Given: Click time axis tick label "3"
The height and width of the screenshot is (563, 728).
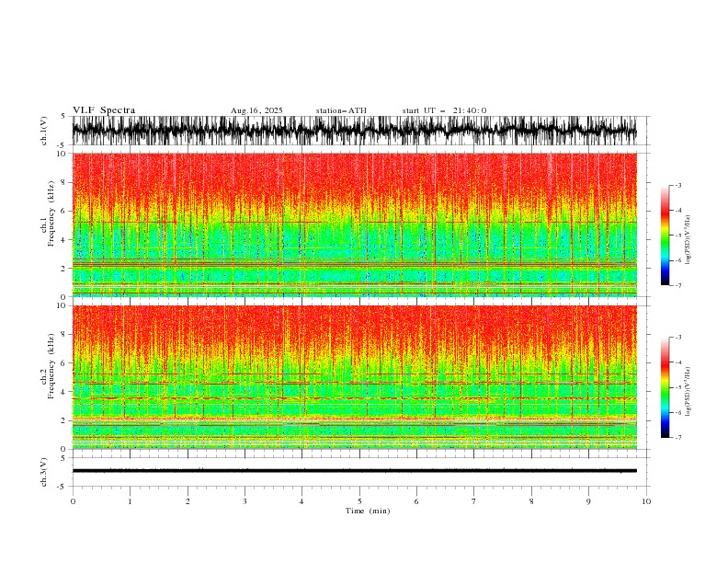Looking at the screenshot, I should (245, 501).
